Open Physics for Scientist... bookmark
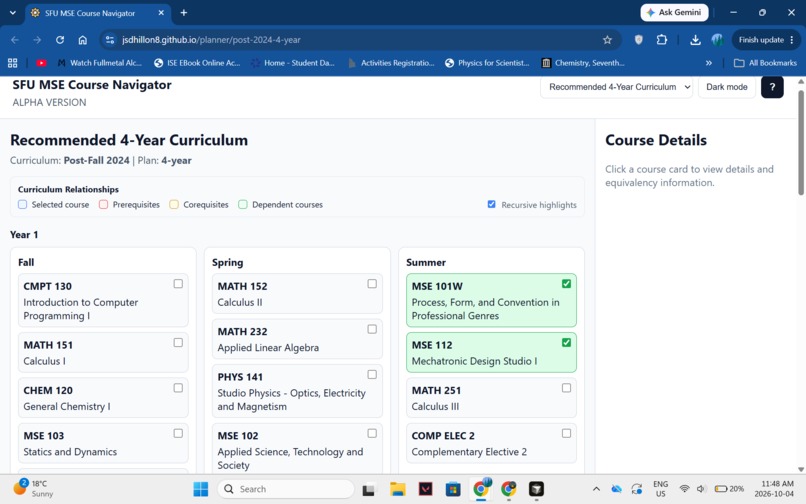Image resolution: width=806 pixels, height=504 pixels. [487, 63]
